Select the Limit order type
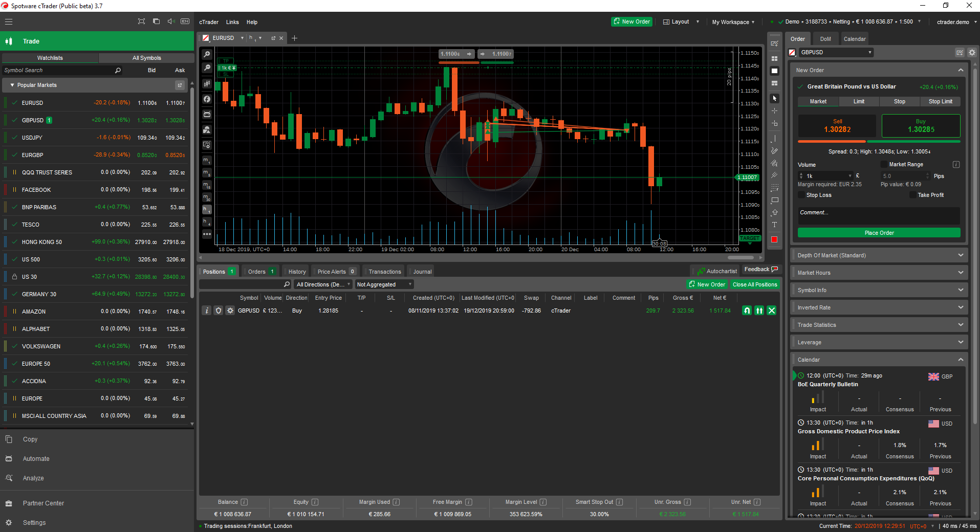This screenshot has height=532, width=980. 859,101
